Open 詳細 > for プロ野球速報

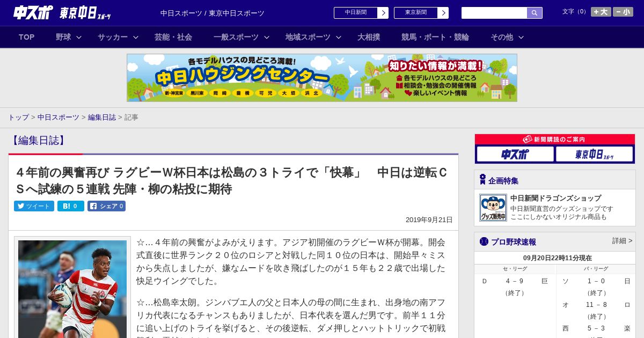coord(623,241)
